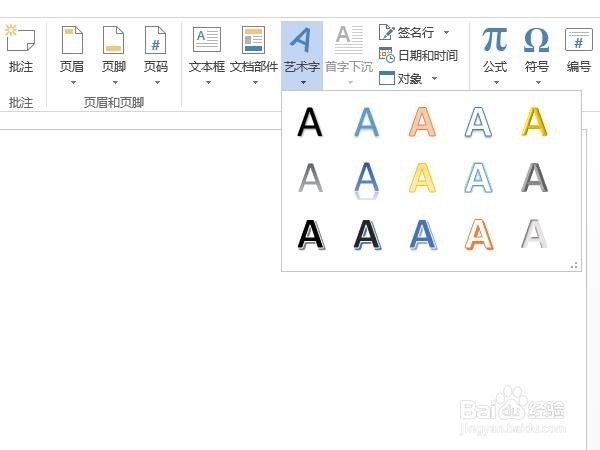This screenshot has height=450, width=600.
Task: Choose the solid blue 3D WordArt, bottom row
Action: pyautogui.click(x=423, y=234)
